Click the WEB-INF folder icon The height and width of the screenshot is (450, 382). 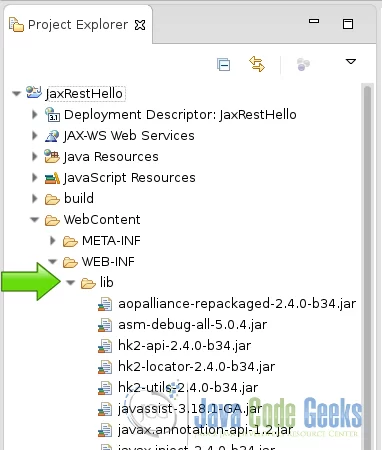70,262
